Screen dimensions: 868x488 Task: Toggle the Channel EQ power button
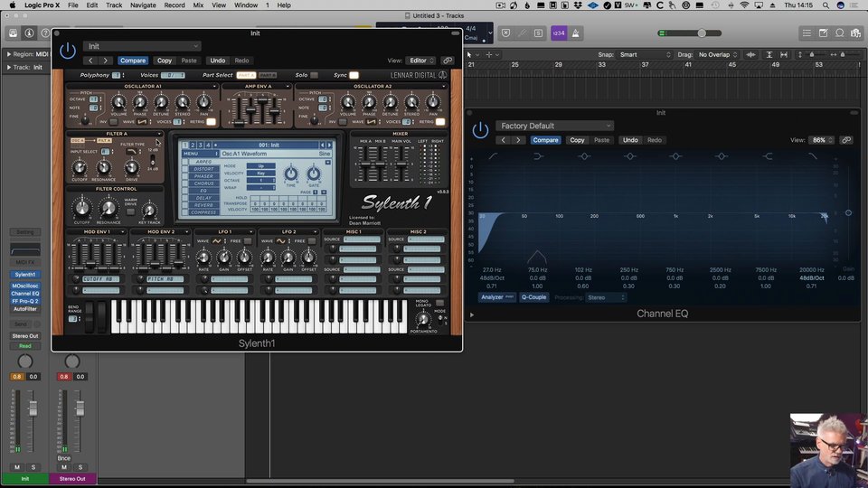(x=480, y=130)
